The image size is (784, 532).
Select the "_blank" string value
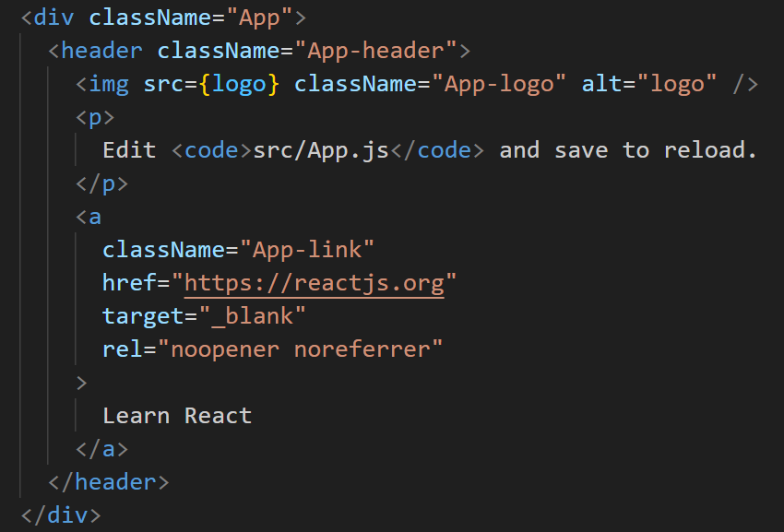253,316
